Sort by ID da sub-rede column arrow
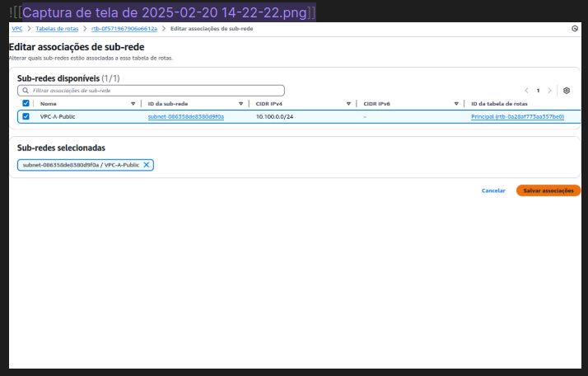The image size is (588, 376). pos(240,104)
